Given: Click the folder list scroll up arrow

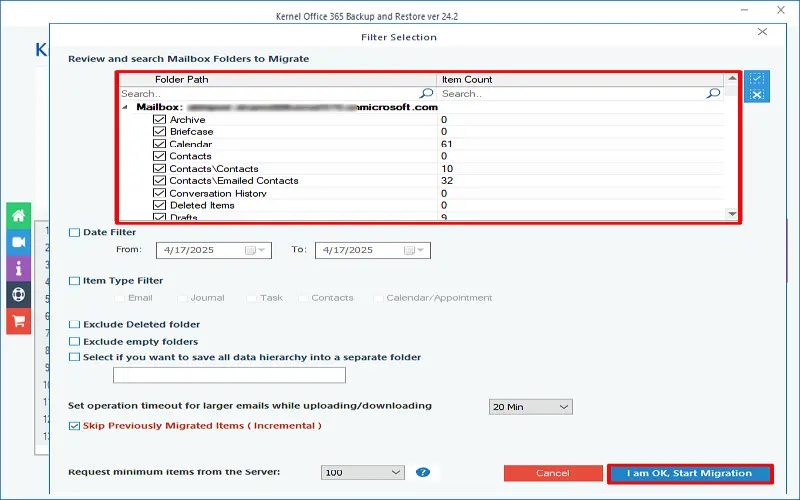Looking at the screenshot, I should [x=732, y=79].
